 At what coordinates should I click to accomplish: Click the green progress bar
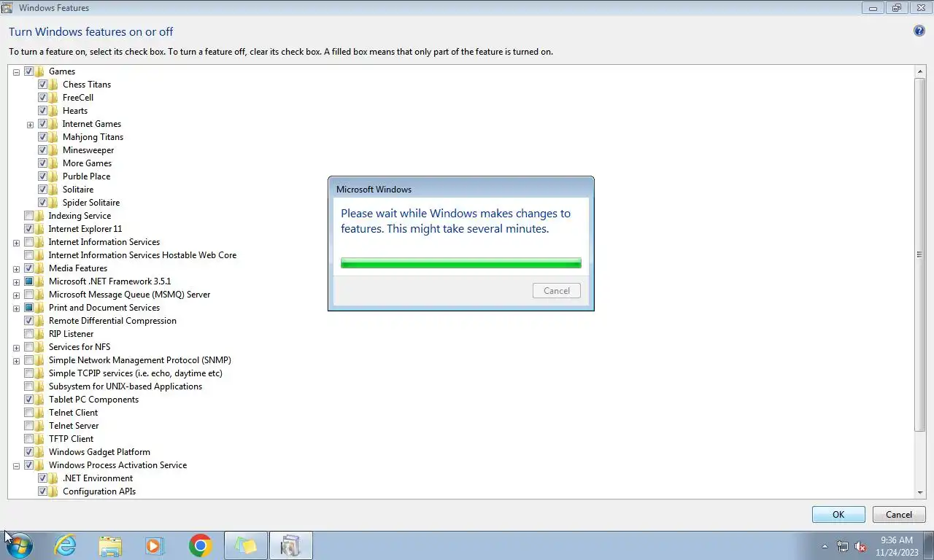[461, 263]
